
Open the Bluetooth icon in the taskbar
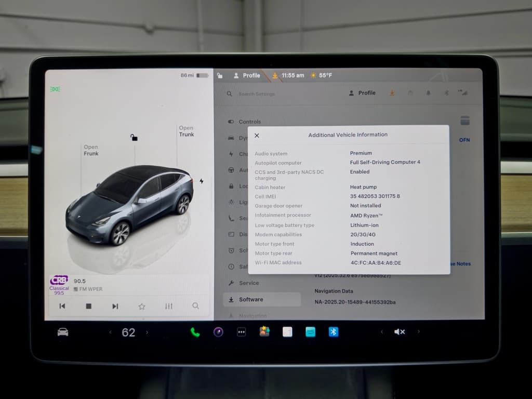[x=333, y=331]
